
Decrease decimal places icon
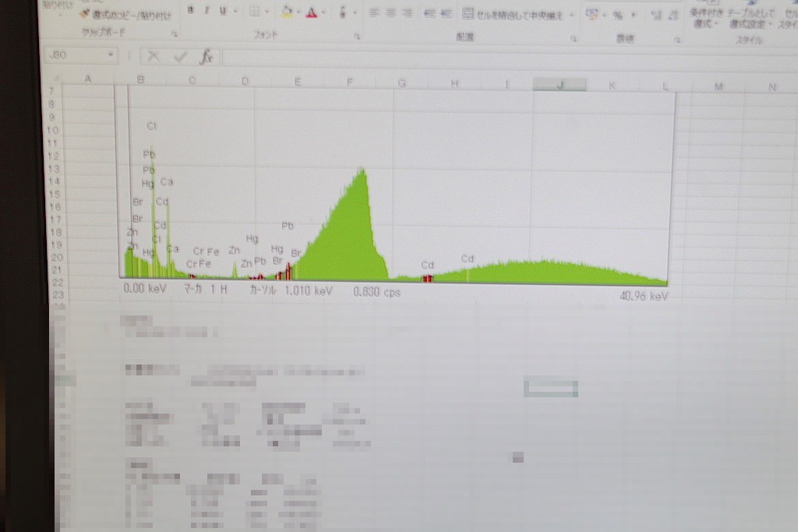click(673, 16)
